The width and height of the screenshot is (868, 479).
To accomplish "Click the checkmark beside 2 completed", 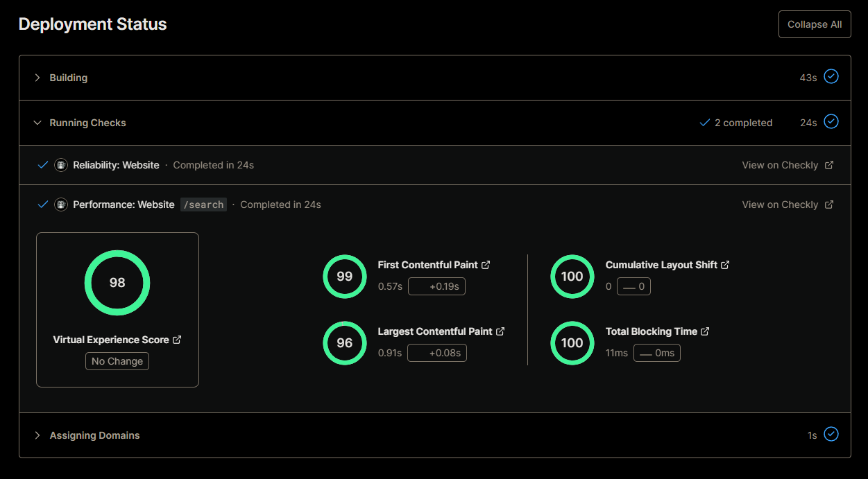I will pos(705,123).
